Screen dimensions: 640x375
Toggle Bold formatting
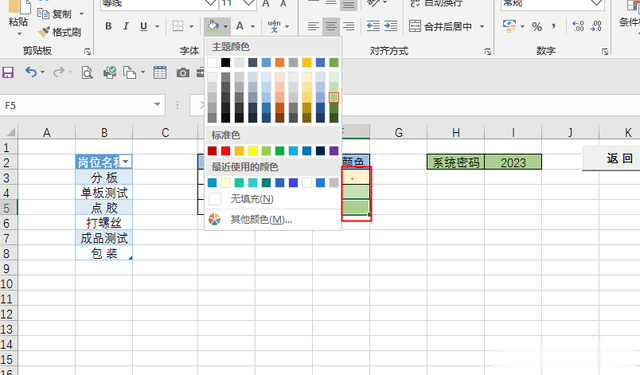pyautogui.click(x=108, y=26)
